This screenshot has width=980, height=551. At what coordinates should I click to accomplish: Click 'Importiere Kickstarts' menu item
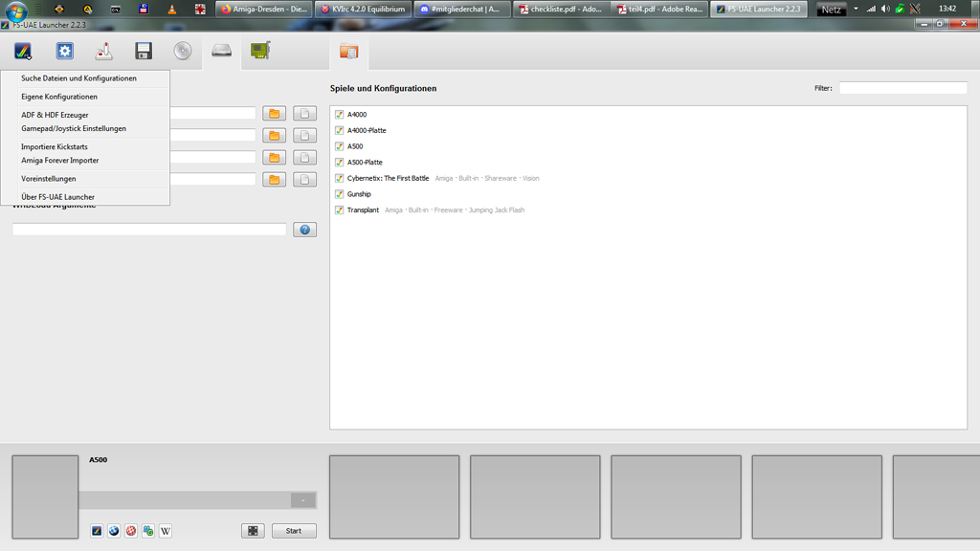point(55,147)
